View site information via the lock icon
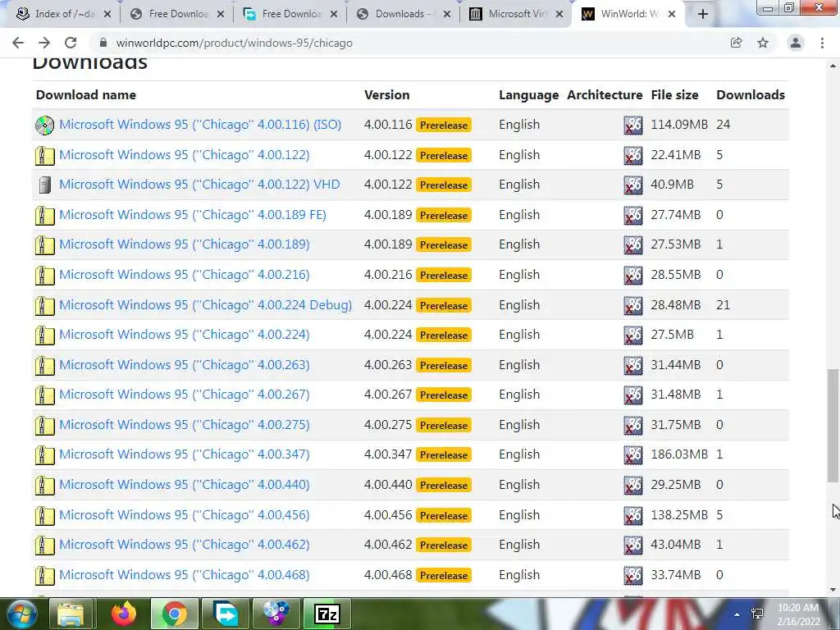840x630 pixels. (103, 43)
